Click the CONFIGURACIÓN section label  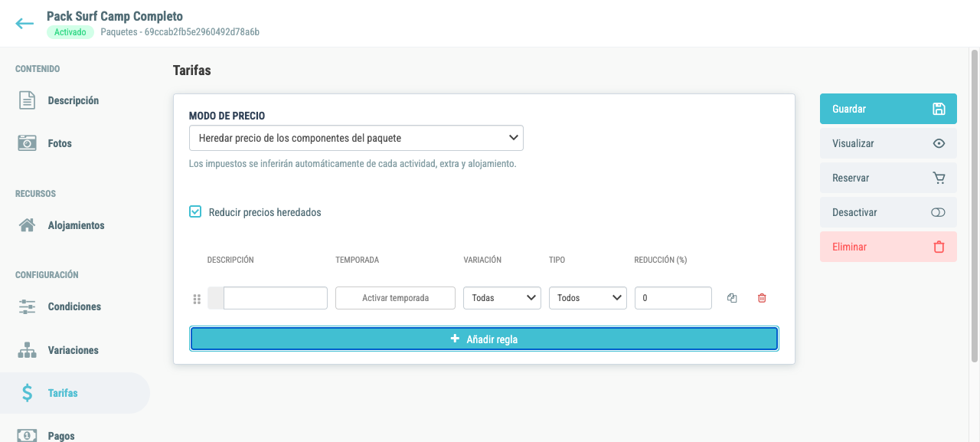point(47,274)
